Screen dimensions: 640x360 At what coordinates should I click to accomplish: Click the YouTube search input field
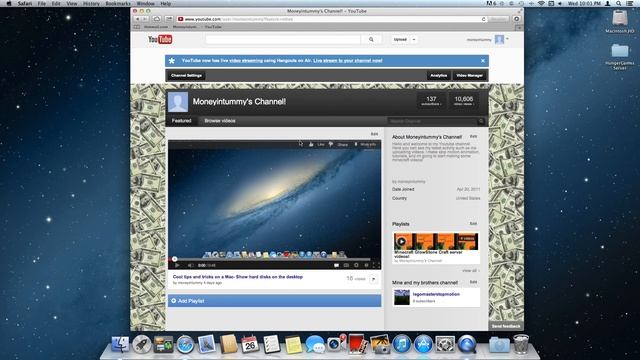tap(283, 40)
